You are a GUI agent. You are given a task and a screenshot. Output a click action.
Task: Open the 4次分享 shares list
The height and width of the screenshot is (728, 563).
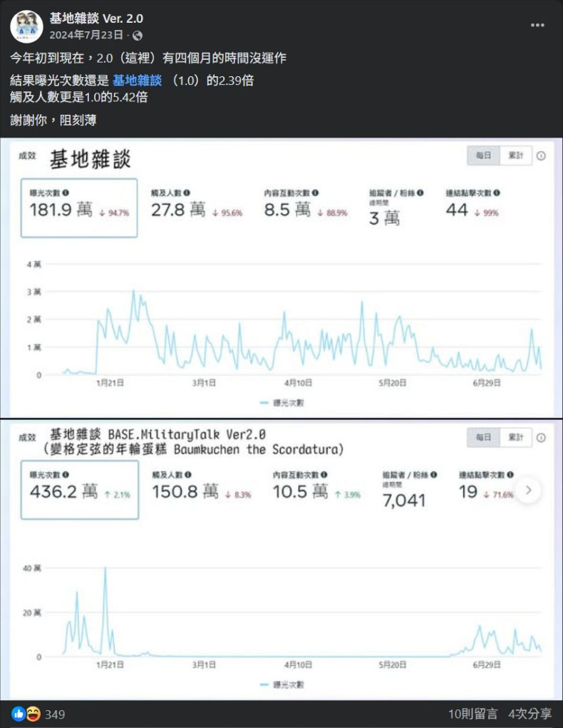click(x=530, y=713)
